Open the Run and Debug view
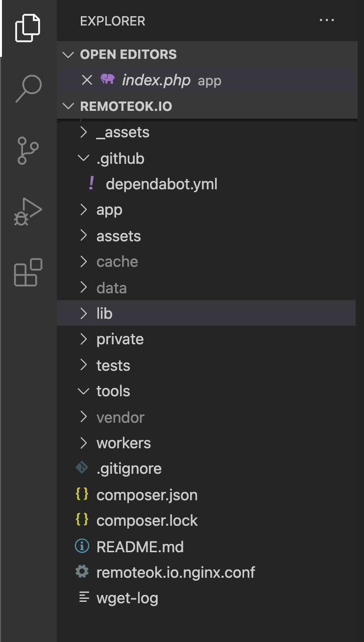The height and width of the screenshot is (642, 364). 28,211
